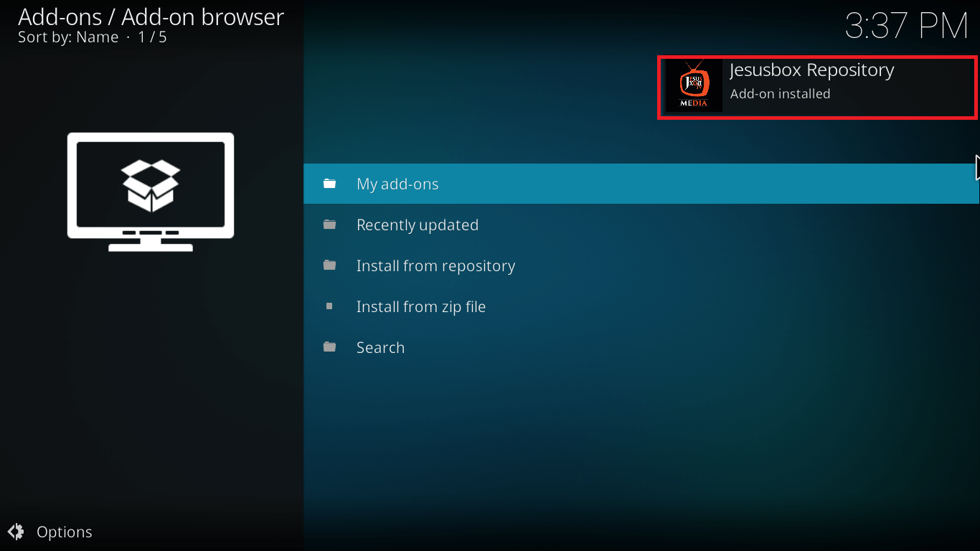Open the Options button at bottom left
980x551 pixels.
click(50, 532)
